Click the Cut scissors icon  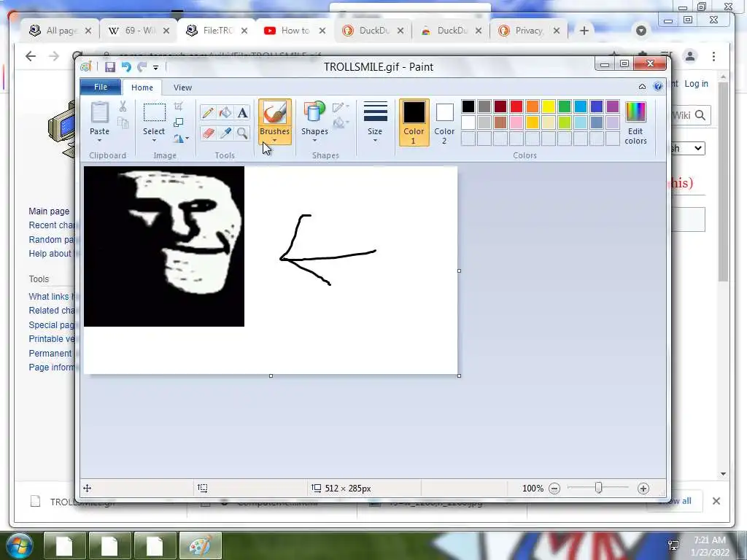pyautogui.click(x=123, y=106)
